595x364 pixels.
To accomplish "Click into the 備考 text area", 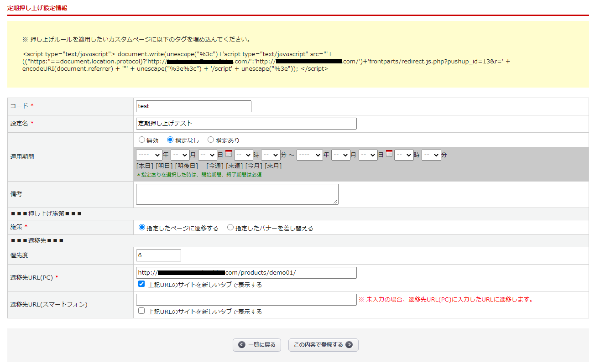I will 237,194.
